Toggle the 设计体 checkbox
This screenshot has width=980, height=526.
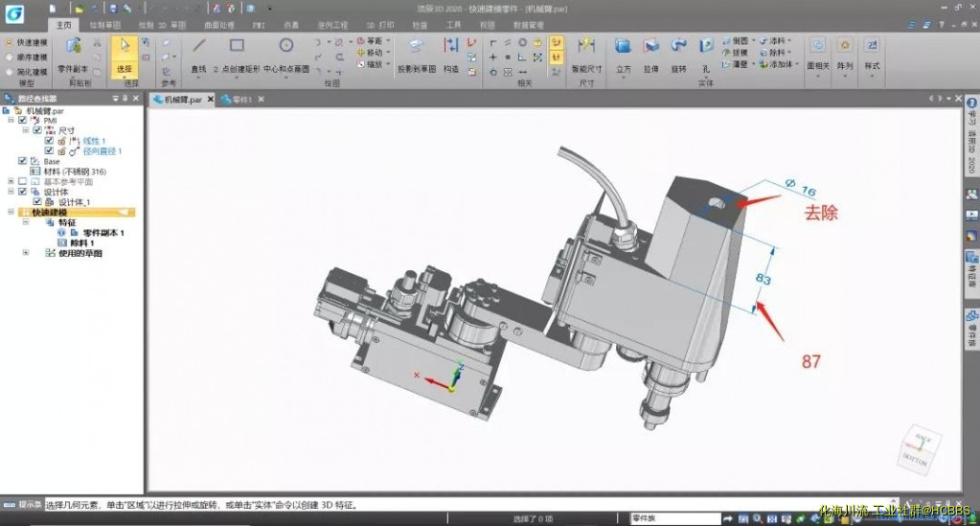click(23, 192)
